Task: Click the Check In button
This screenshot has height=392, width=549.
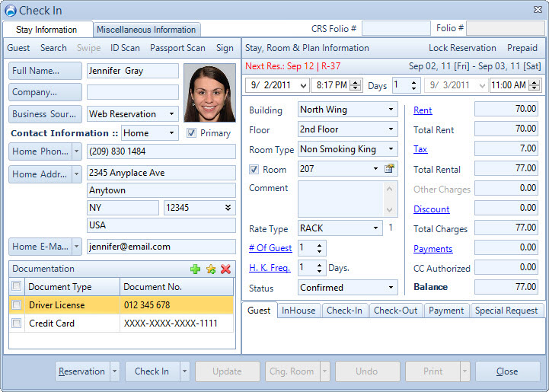Action: click(152, 371)
